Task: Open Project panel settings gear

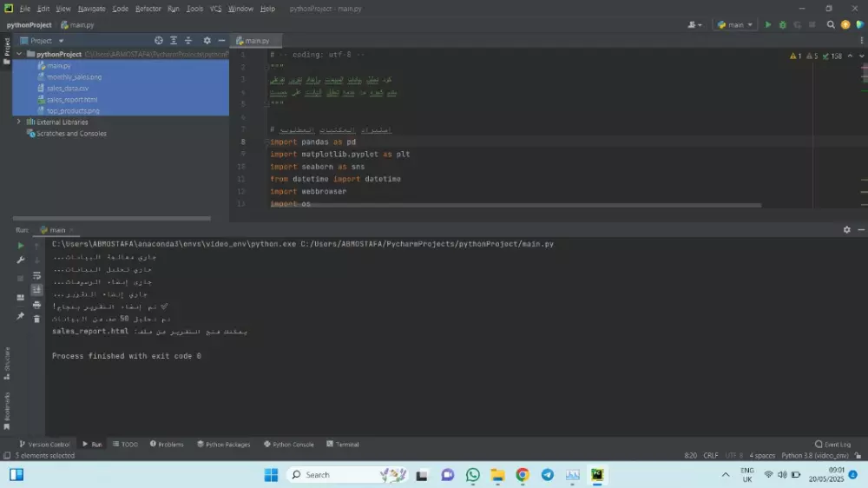Action: click(x=207, y=41)
